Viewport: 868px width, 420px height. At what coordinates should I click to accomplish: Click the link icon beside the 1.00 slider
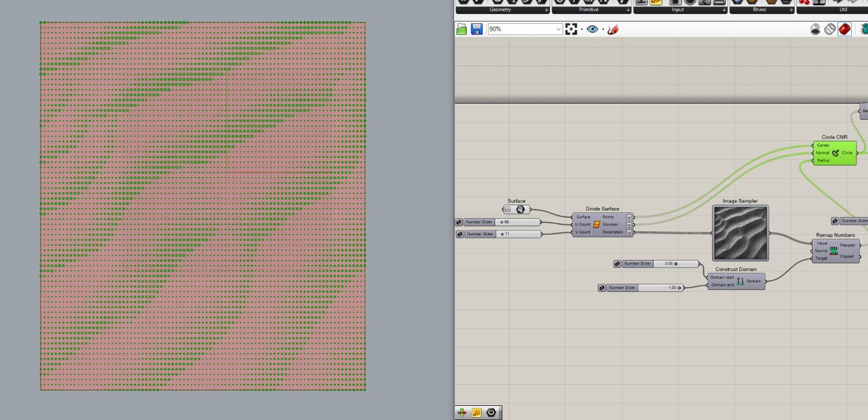602,288
